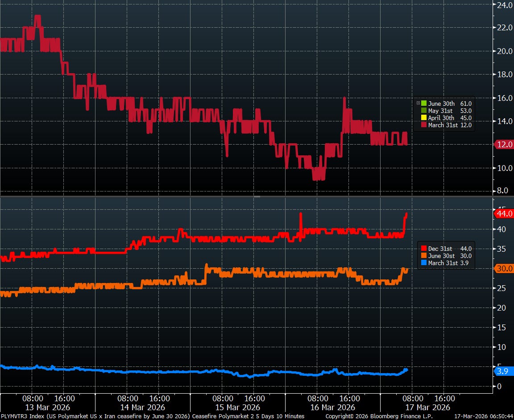The image size is (514, 420).
Task: Click the 12.0 value in upper legend
Action: coord(466,125)
